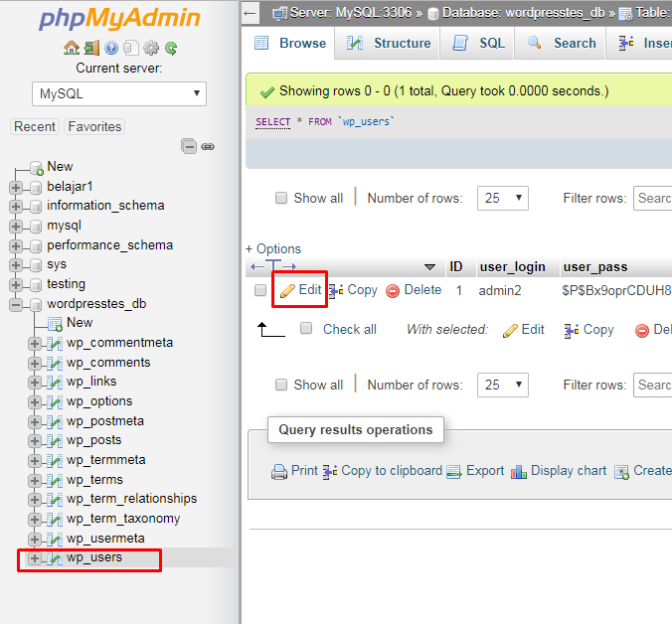Click the bottom Filter rows search field
Viewport: 672px width, 624px height.
coord(653,385)
